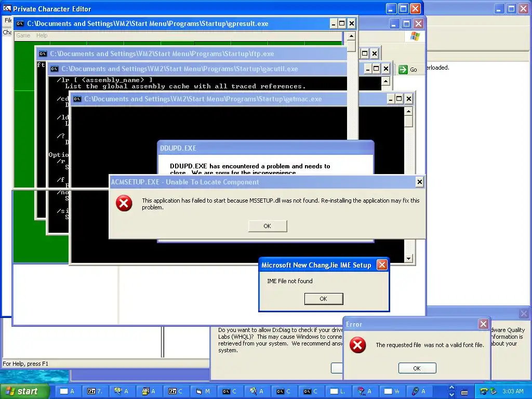Close the getmac.exe console window
Screen dimensions: 532x399
(x=409, y=99)
